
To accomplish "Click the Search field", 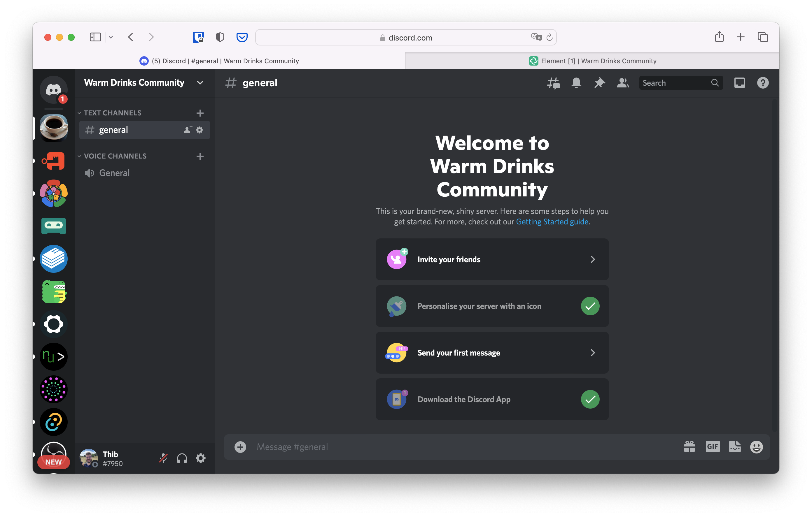I will [x=680, y=83].
